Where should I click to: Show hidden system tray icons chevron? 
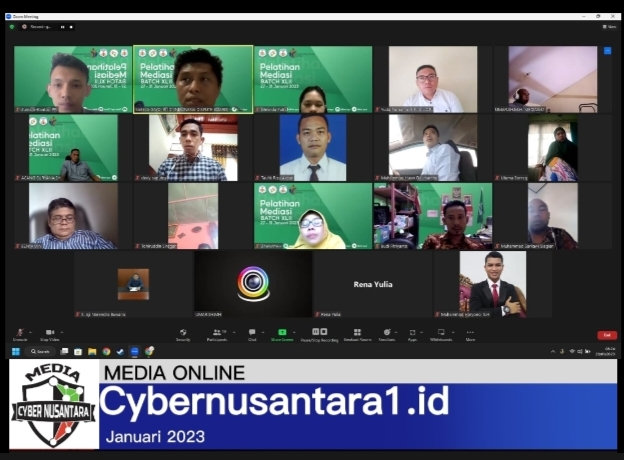(x=553, y=351)
